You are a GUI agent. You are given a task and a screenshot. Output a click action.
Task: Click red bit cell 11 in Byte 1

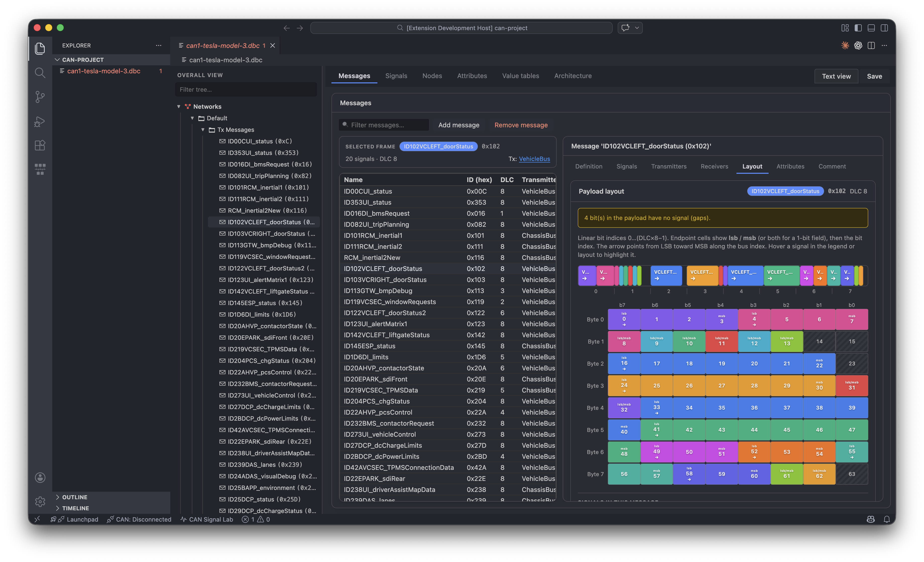(x=722, y=342)
